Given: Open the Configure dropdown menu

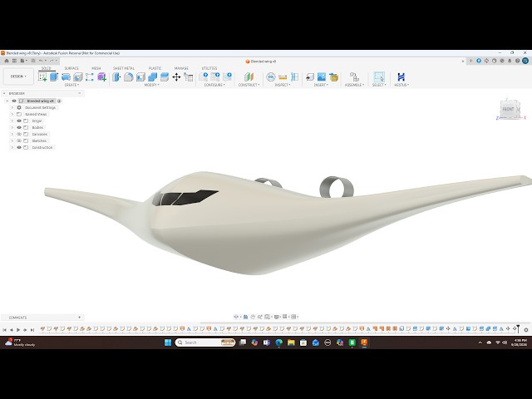Looking at the screenshot, I should pyautogui.click(x=214, y=85).
